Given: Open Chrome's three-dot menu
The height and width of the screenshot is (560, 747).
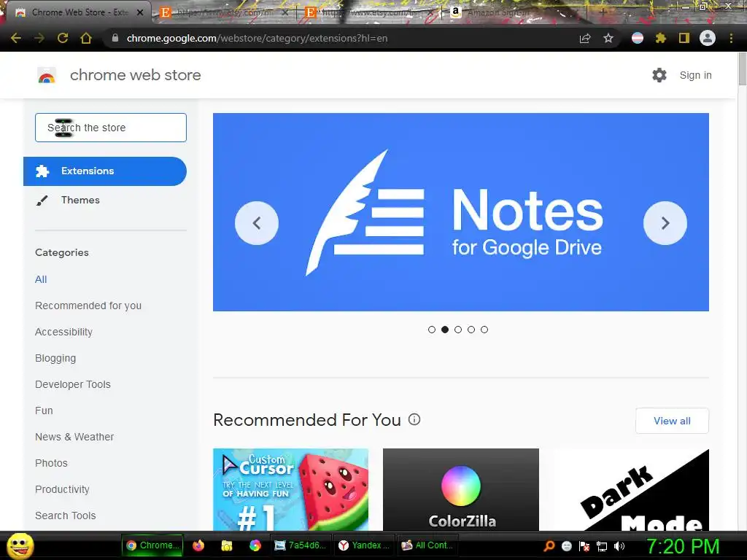Looking at the screenshot, I should click(x=731, y=38).
